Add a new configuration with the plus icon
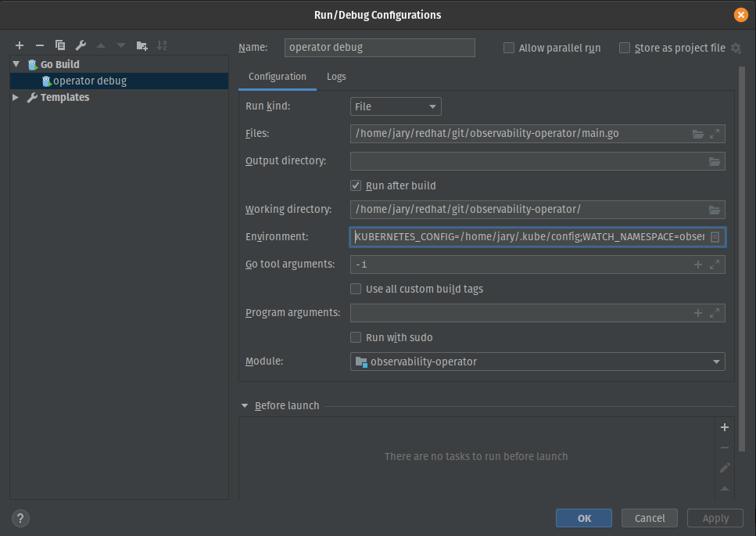 [x=20, y=45]
